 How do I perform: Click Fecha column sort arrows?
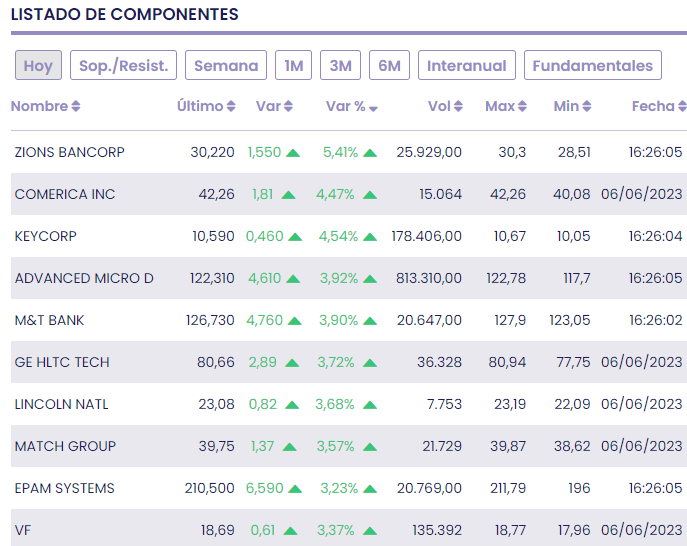(x=682, y=107)
